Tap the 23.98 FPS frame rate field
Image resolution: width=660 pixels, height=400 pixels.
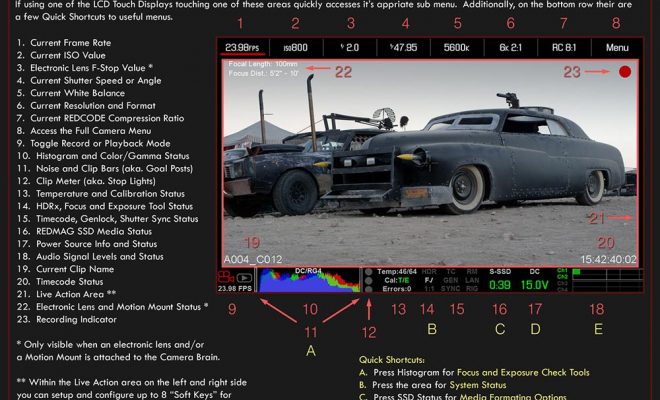(242, 48)
